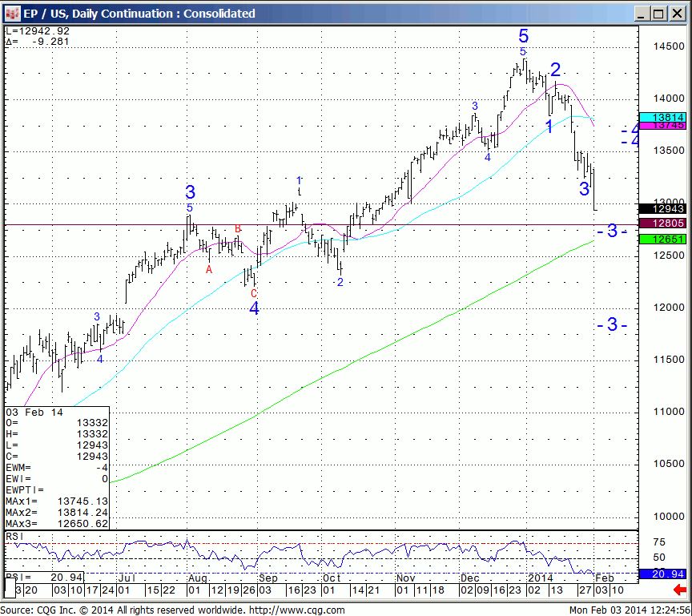Click the CQG chart icon in title bar

(12, 14)
